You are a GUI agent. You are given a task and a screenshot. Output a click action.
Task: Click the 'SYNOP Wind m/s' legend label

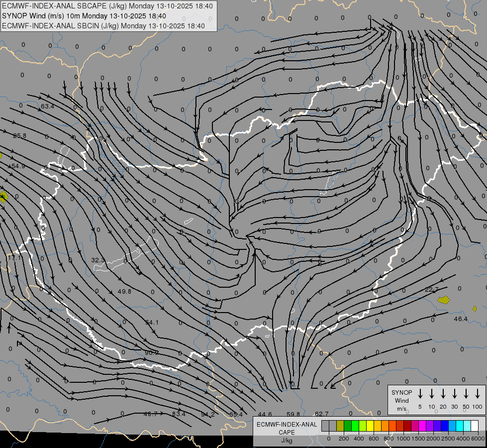(x=401, y=400)
